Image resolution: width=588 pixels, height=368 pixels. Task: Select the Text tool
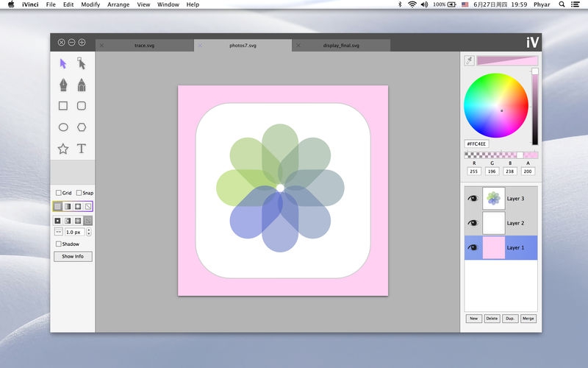point(82,149)
